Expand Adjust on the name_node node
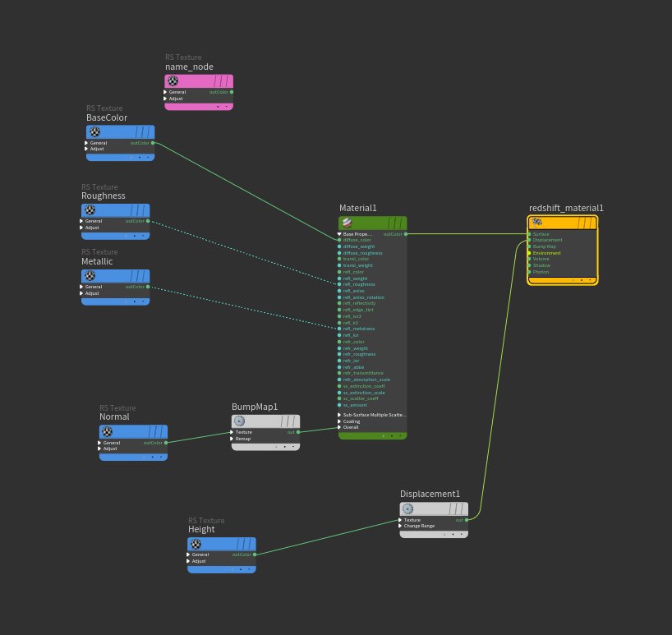Screen dimensions: 672x635 click(165, 99)
